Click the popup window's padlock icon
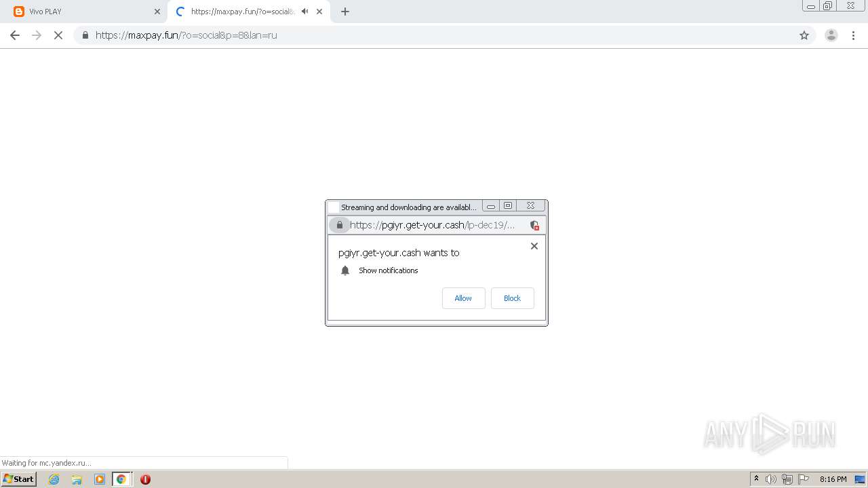The image size is (868, 488). [340, 225]
